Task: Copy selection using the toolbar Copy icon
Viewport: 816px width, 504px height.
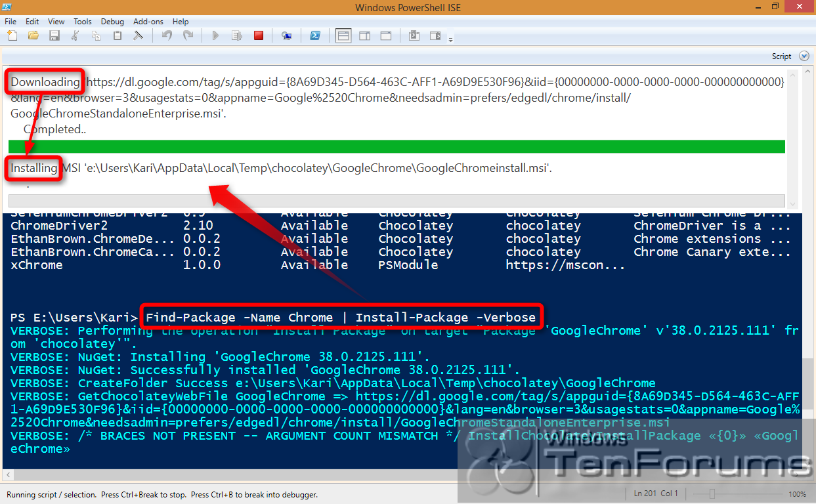Action: coord(97,35)
